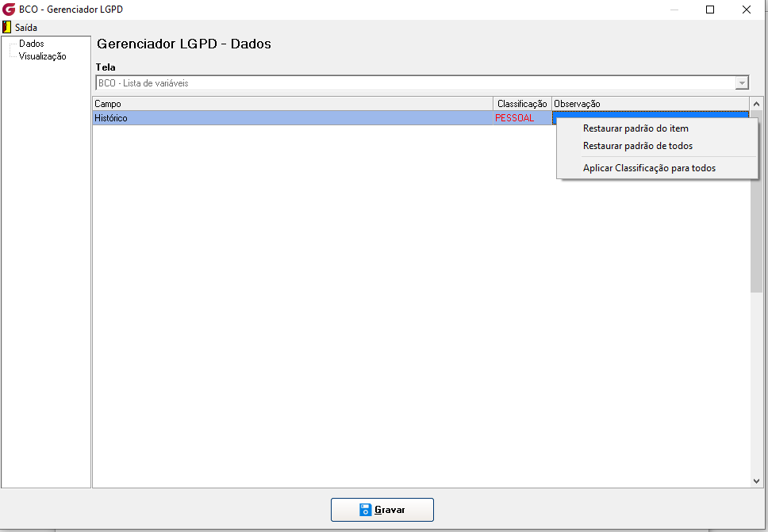The height and width of the screenshot is (532, 768).
Task: Open the Tela dropdown arrow
Action: 742,83
